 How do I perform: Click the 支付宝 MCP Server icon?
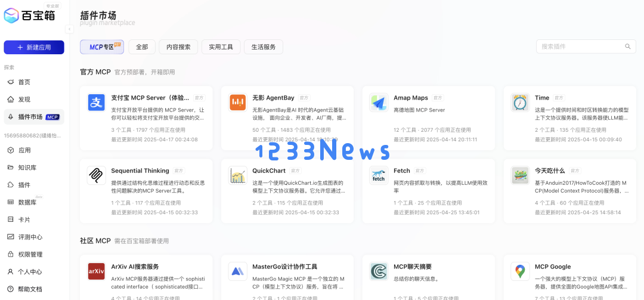pos(97,103)
